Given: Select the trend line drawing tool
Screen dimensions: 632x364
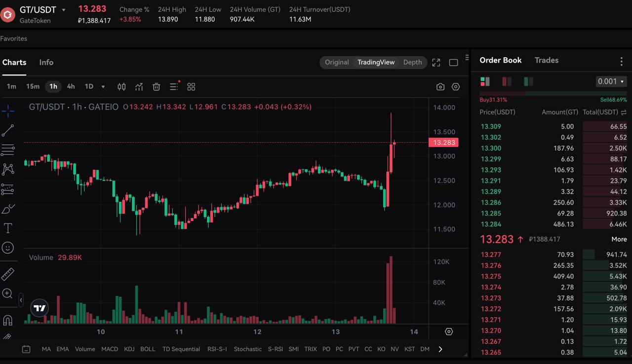Looking at the screenshot, I should click(x=8, y=130).
